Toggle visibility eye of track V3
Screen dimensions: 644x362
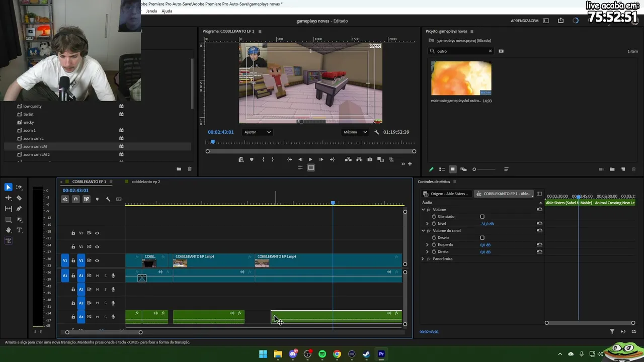click(x=97, y=233)
